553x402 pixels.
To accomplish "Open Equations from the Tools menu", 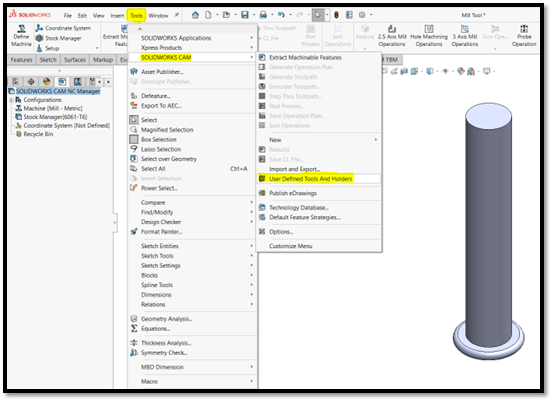I will point(192,329).
